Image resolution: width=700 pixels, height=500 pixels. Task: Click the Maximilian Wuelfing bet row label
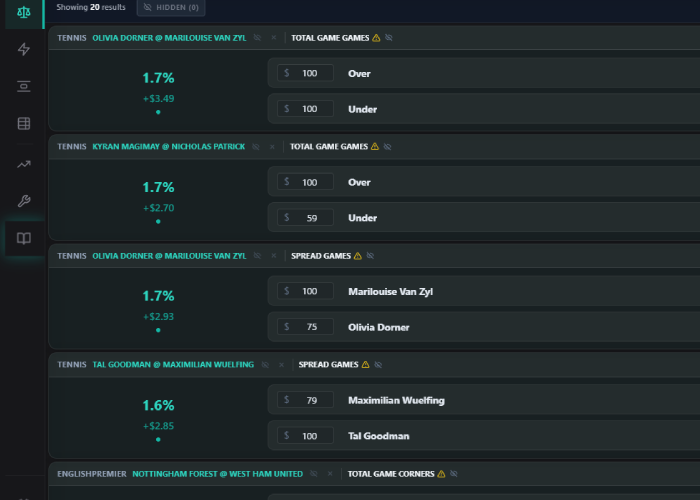click(396, 400)
